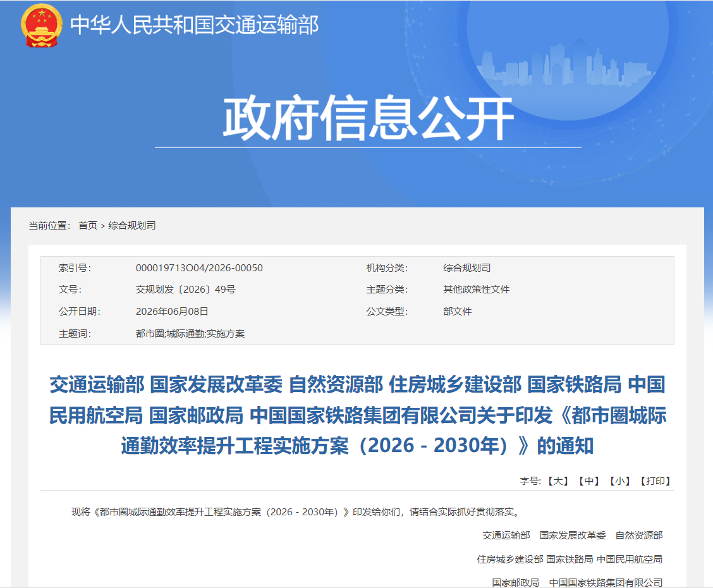The image size is (713, 588).
Task: Select index number 000019713O04/2026-00050
Action: (x=199, y=268)
